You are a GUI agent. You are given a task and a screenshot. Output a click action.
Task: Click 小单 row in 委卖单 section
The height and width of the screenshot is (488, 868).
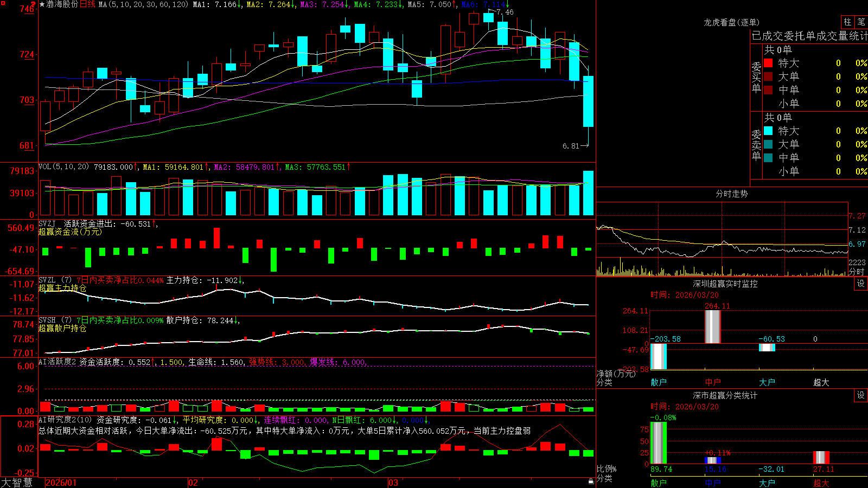point(815,171)
